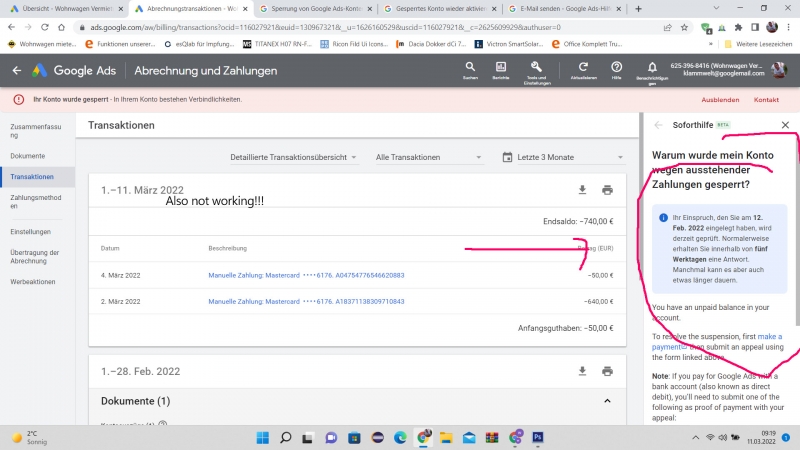Open the Hilfe question mark icon
This screenshot has width=800, height=450.
pos(616,67)
